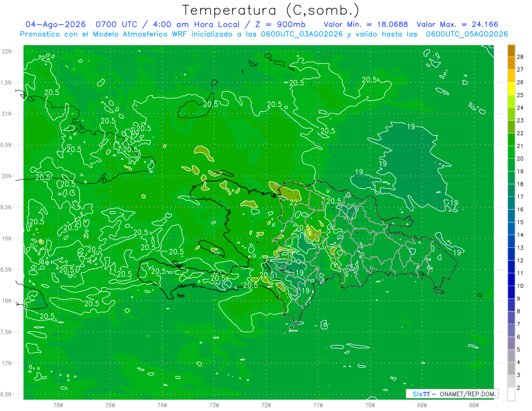The height and width of the screenshot is (411, 532).
Task: Click the dark blue swatch between 10 and 11
Action: point(511,280)
